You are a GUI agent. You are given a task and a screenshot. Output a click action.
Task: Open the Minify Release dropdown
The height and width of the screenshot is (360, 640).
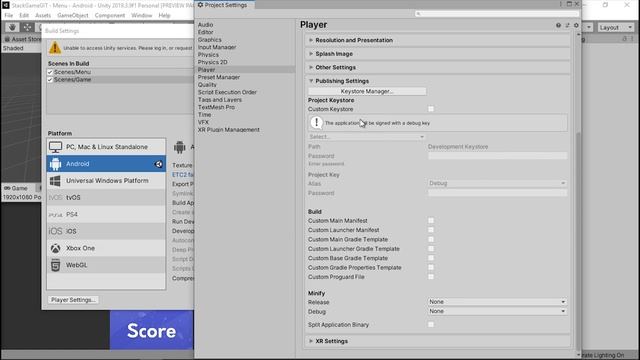pyautogui.click(x=497, y=302)
